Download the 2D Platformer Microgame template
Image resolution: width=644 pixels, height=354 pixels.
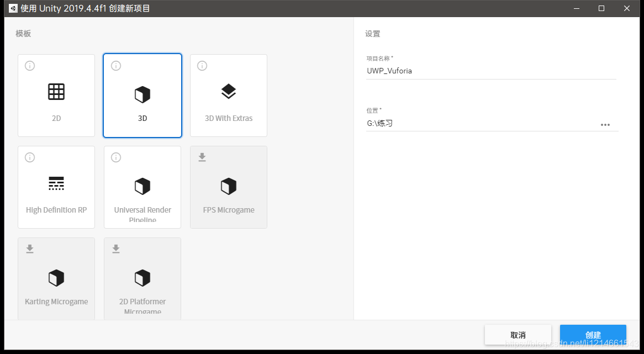[116, 249]
